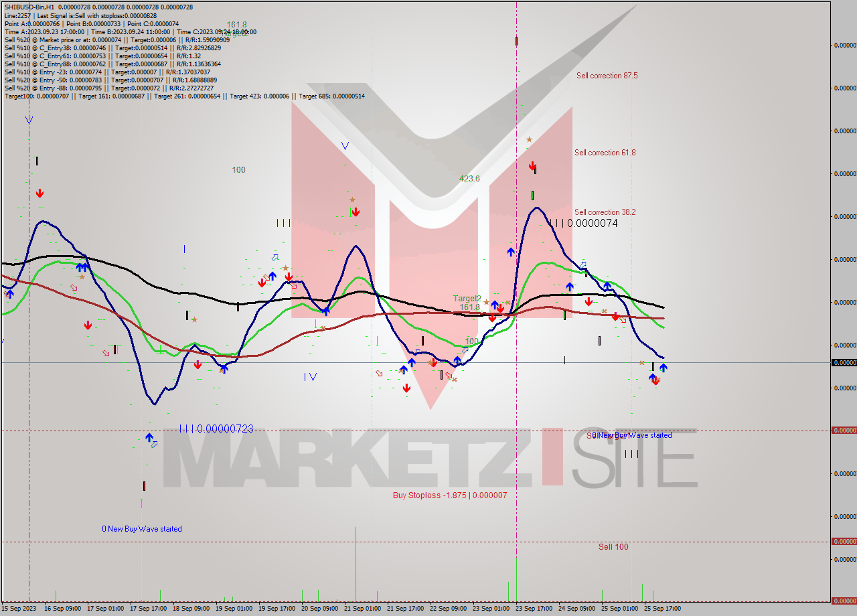Screen dimensions: 857x616
Task: Click '19 Sep 17:00' on the time axis
Action: [277, 609]
